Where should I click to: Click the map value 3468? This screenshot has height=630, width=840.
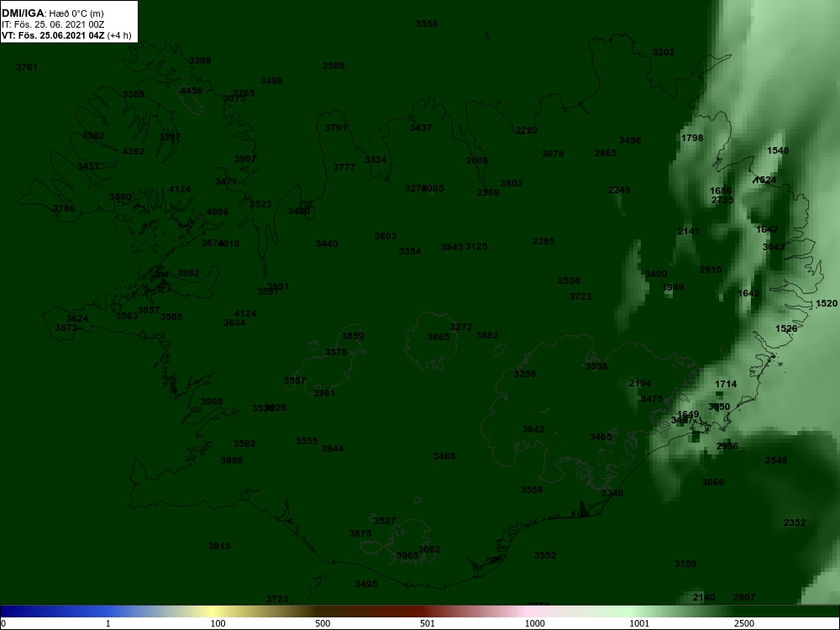click(x=444, y=456)
